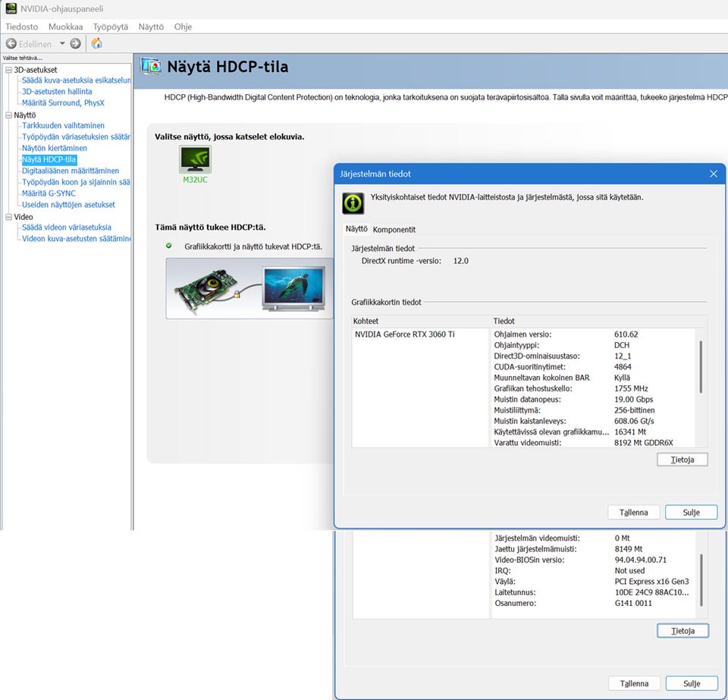The height and width of the screenshot is (700, 728).
Task: Switch to the Näyttö tab in the dialog
Action: click(x=356, y=229)
